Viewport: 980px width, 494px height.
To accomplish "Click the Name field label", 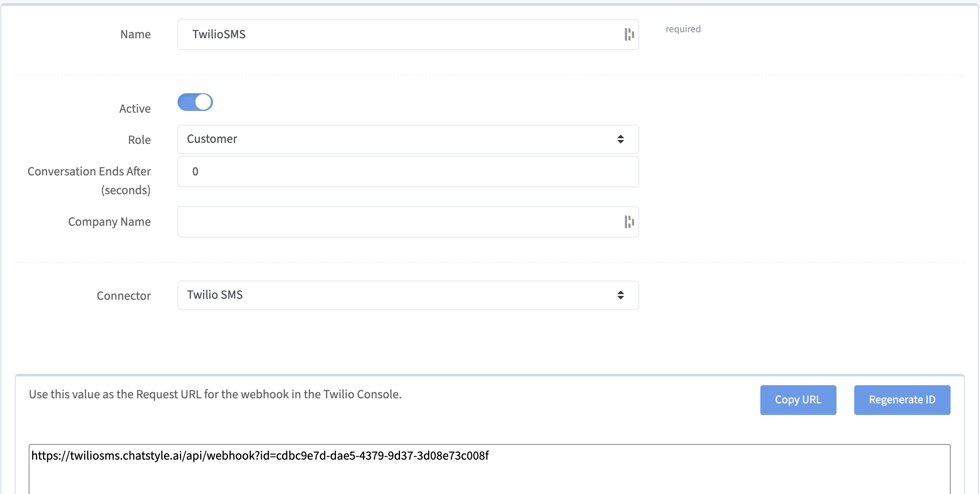I will click(x=135, y=34).
